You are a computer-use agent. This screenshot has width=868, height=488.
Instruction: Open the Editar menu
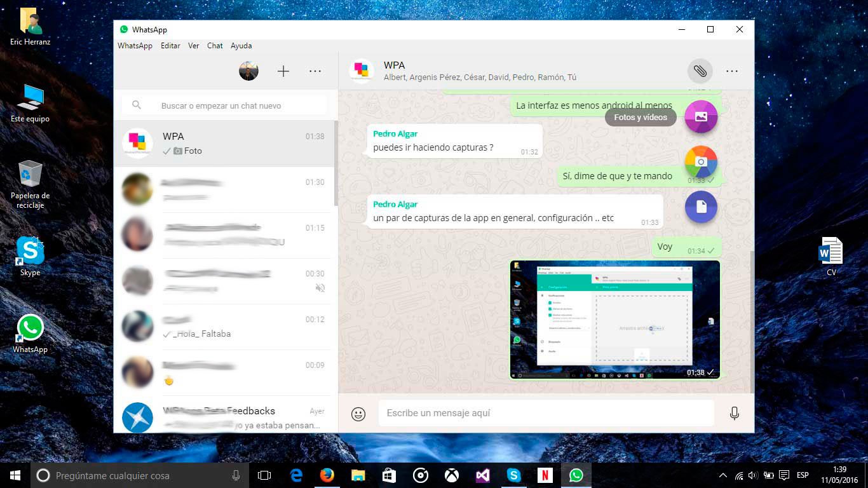pos(170,46)
